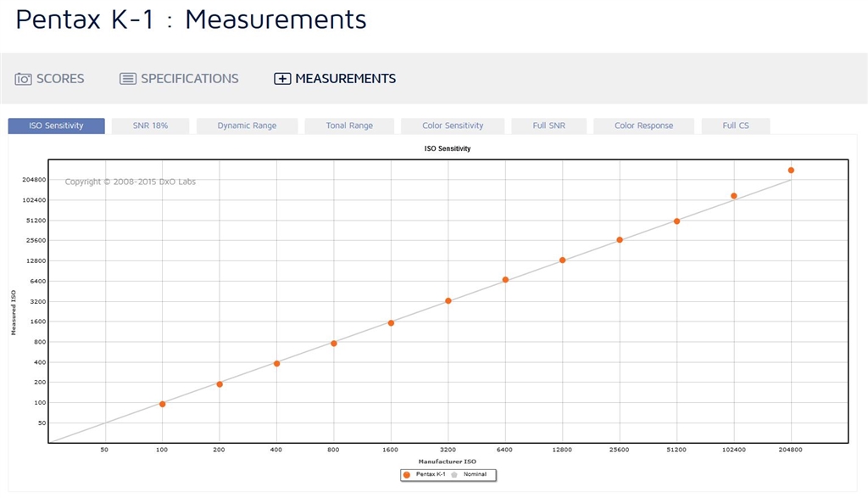Toggle Nominal series in chart legend
Image resolution: width=868 pixels, height=498 pixels.
pyautogui.click(x=470, y=475)
